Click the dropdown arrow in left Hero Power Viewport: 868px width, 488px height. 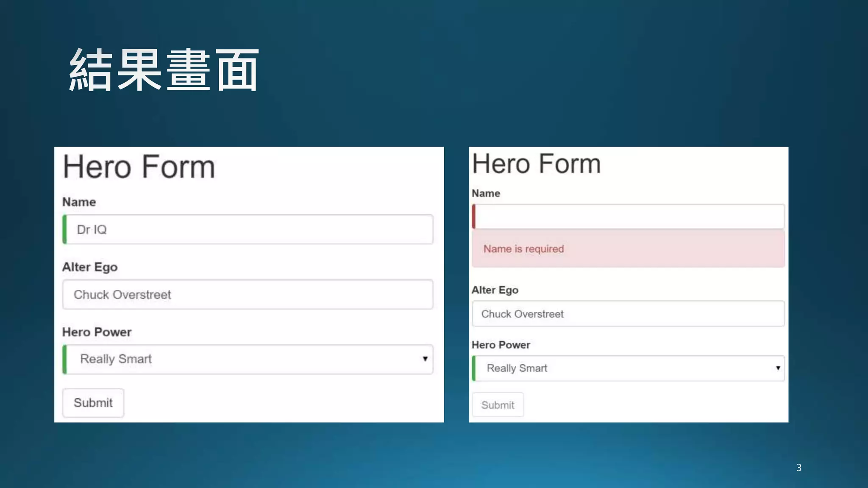tap(425, 359)
